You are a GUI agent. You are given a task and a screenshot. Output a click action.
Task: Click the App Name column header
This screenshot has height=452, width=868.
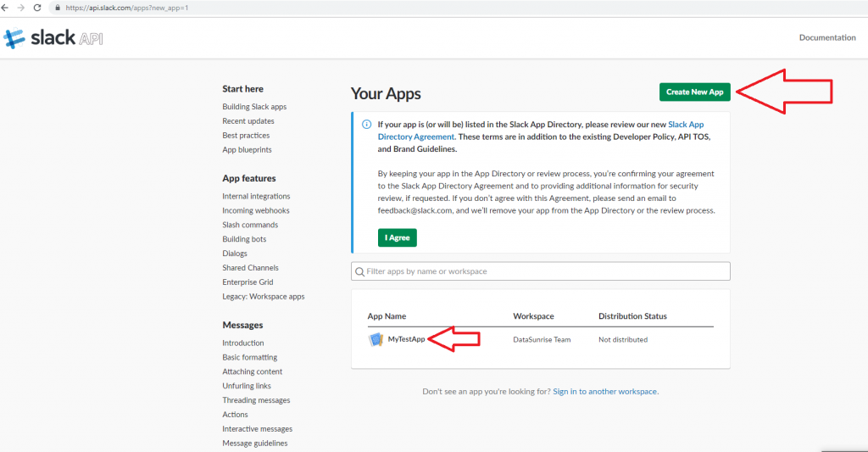387,315
